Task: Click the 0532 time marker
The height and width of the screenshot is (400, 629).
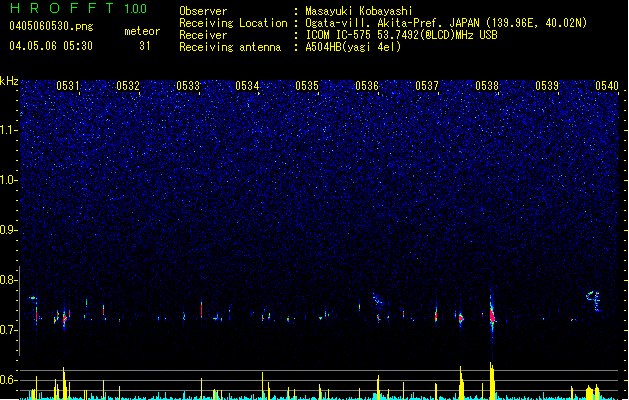Action: [128, 86]
